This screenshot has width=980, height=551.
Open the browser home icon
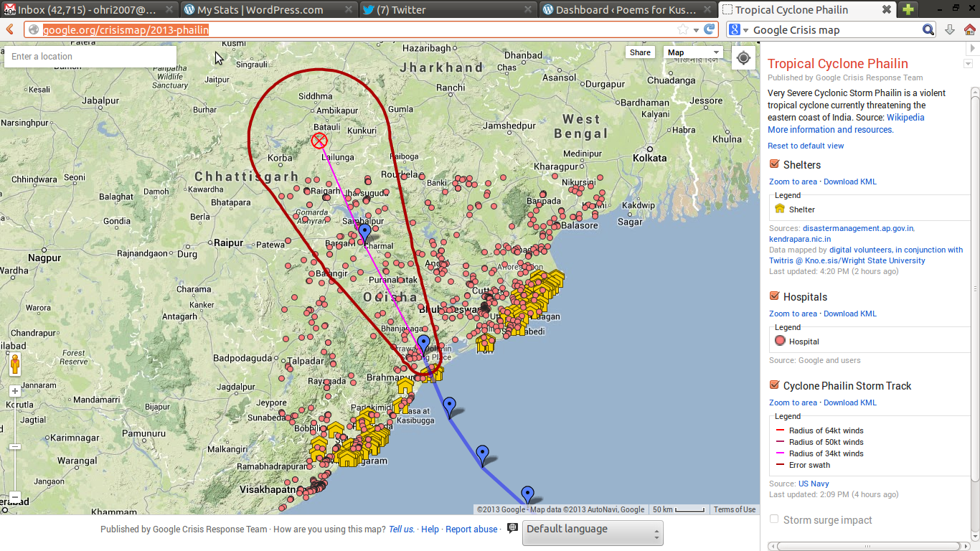click(x=969, y=29)
